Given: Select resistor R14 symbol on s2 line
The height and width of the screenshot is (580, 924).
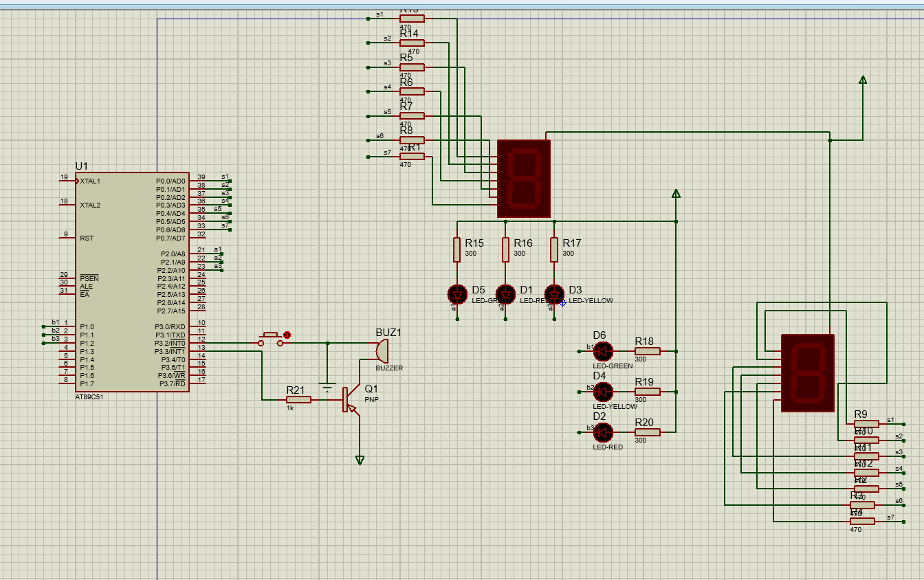Looking at the screenshot, I should point(412,43).
